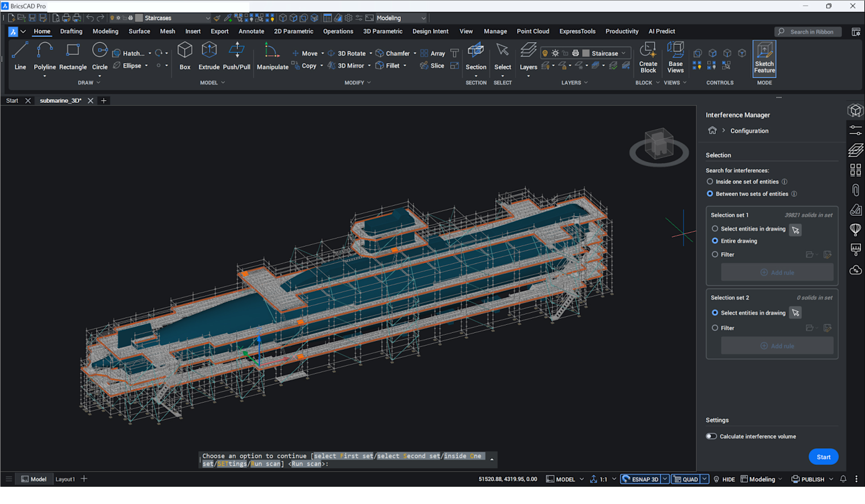
Task: Select the Slice tool in Modify
Action: click(x=432, y=66)
